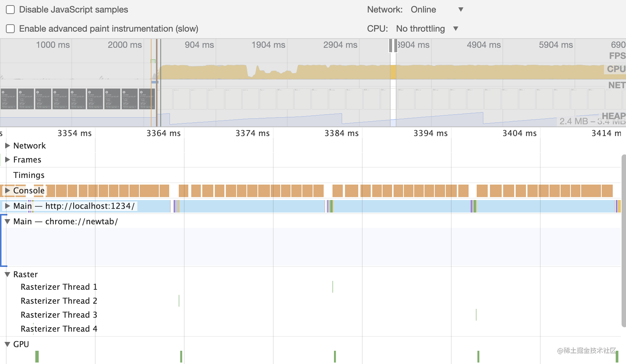Click the 1000 ms mark in overview
Image resolution: width=626 pixels, height=364 pixels.
click(x=53, y=45)
